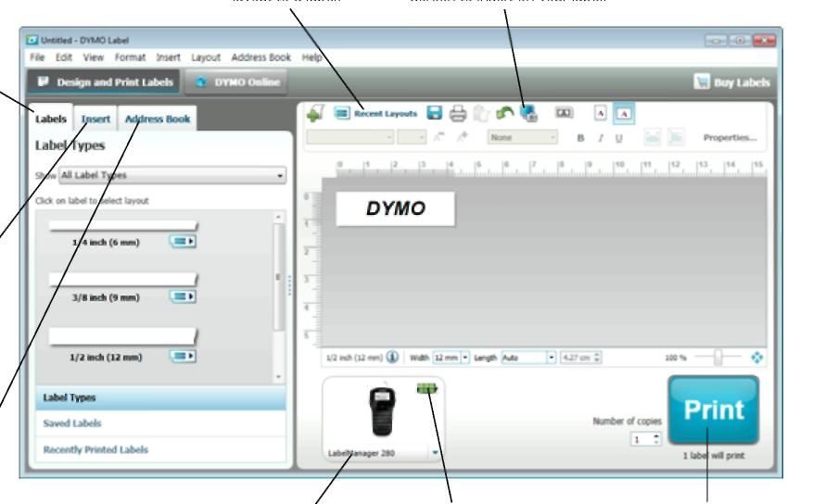The height and width of the screenshot is (504, 838).
Task: Click the paste clipboard icon
Action: coord(481,113)
